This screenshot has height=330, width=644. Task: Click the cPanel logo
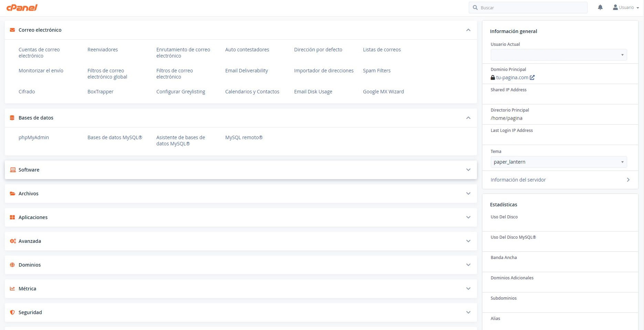click(x=22, y=8)
